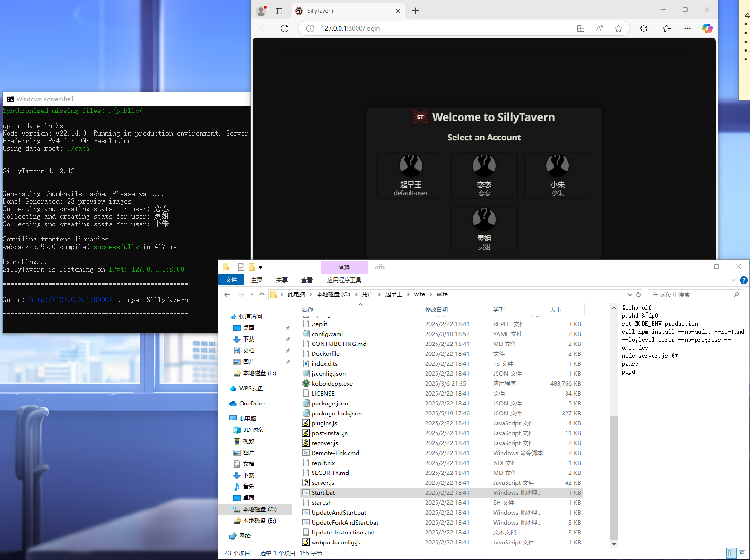Viewport: 750px width, 560px height.
Task: Select the webpack.config.js file
Action: click(336, 543)
